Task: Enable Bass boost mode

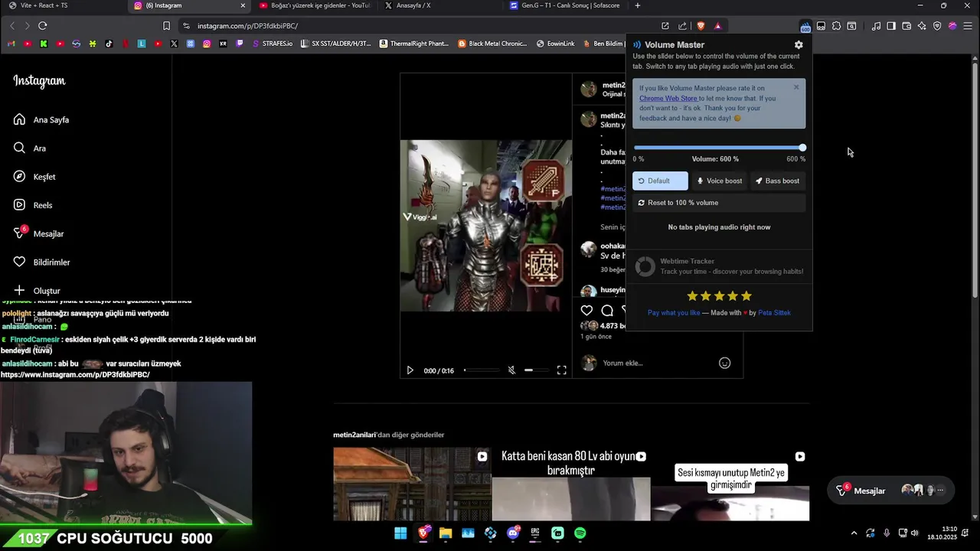Action: 777,181
